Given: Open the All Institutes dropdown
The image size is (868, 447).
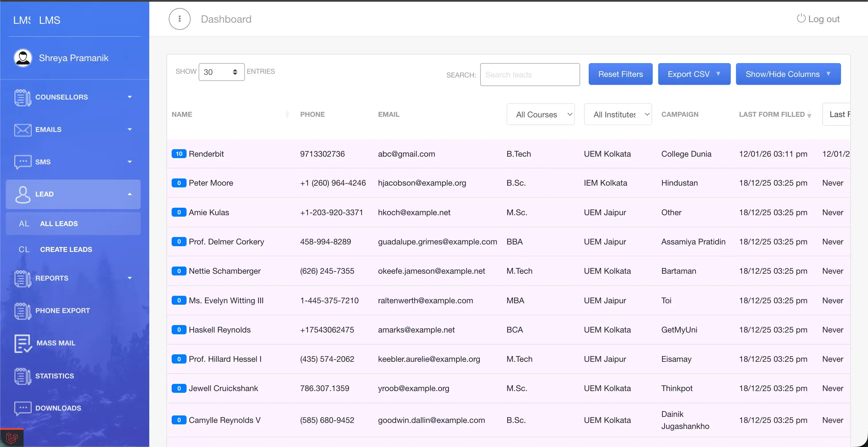Looking at the screenshot, I should pyautogui.click(x=618, y=114).
